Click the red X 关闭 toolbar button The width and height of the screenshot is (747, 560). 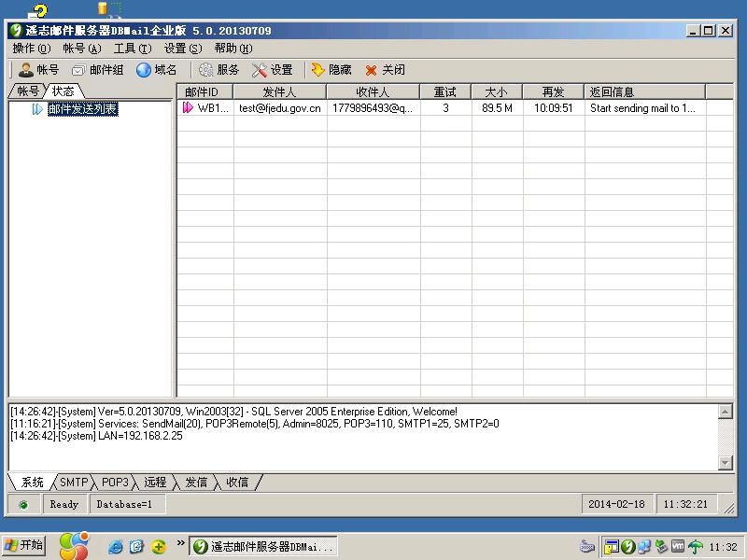pos(385,70)
